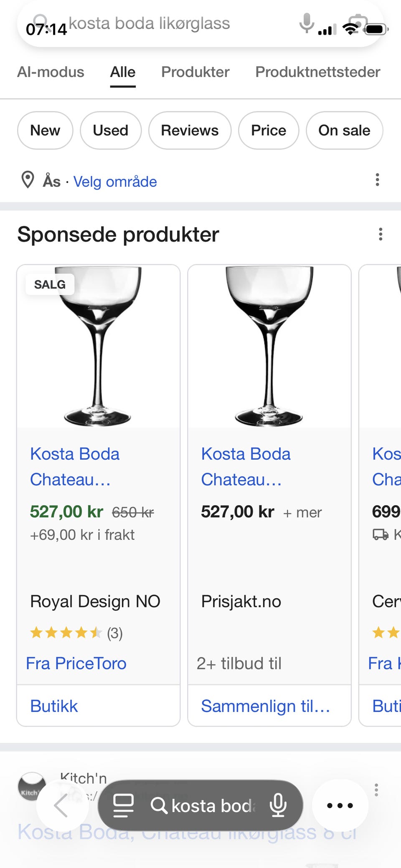401x868 pixels.
Task: Toggle the Used filter chip
Action: click(x=110, y=130)
